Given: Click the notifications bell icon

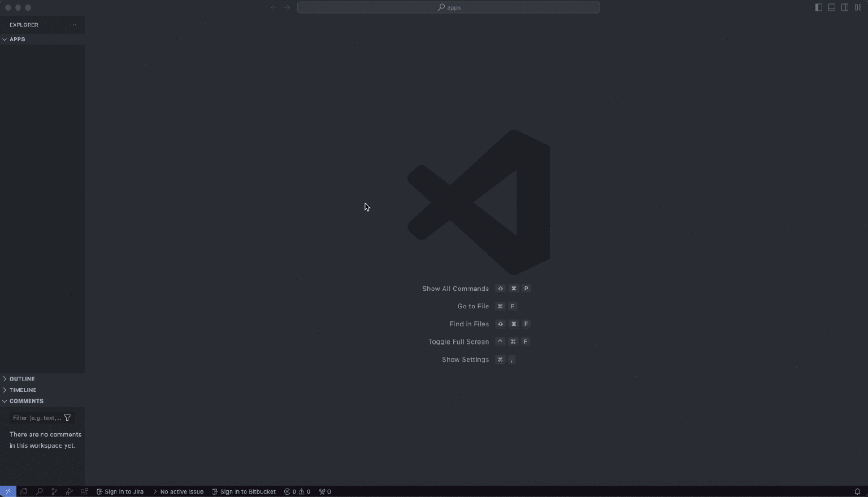Looking at the screenshot, I should [857, 491].
